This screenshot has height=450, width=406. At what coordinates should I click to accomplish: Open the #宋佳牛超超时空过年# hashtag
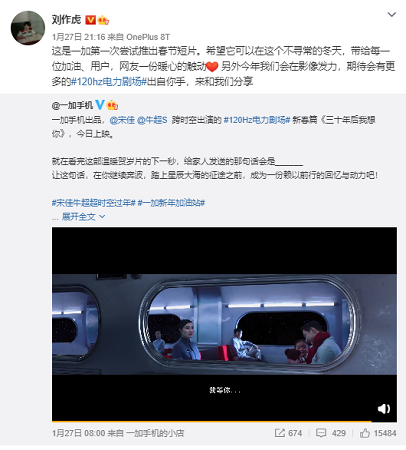pos(93,203)
